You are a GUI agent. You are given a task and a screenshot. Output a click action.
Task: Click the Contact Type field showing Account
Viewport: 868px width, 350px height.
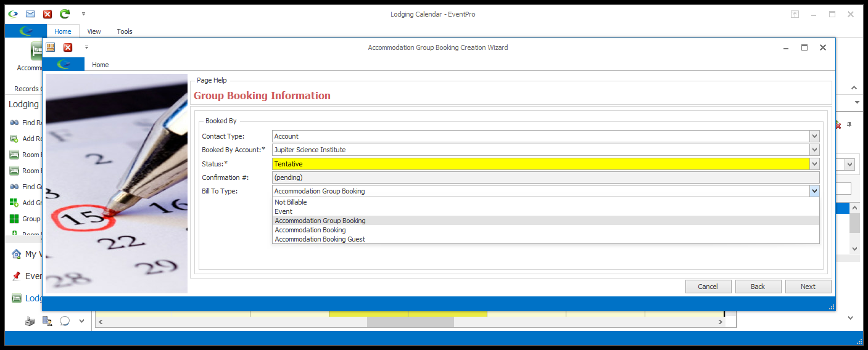point(541,136)
